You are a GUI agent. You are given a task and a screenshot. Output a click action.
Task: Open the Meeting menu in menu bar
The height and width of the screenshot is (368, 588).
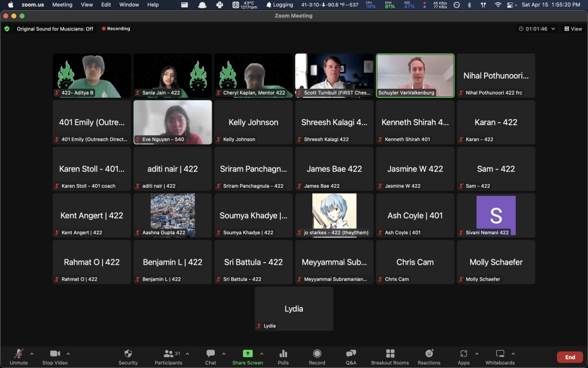point(62,4)
